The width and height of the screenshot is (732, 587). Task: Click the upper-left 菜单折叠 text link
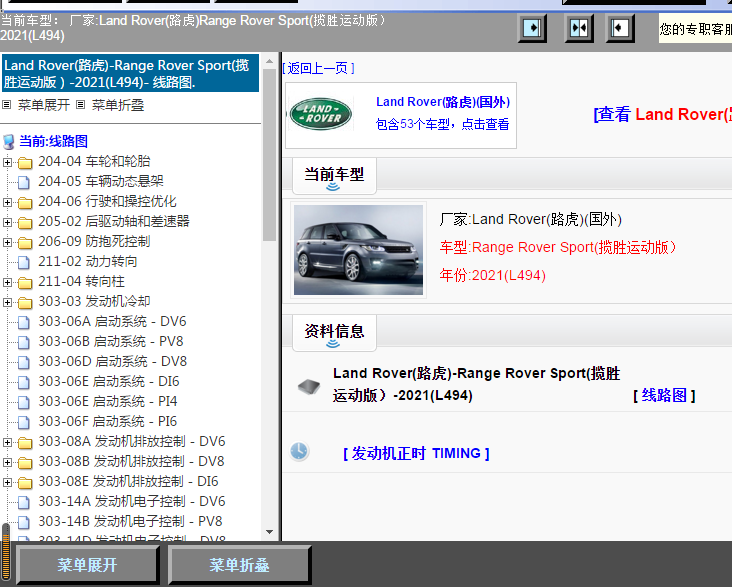118,105
